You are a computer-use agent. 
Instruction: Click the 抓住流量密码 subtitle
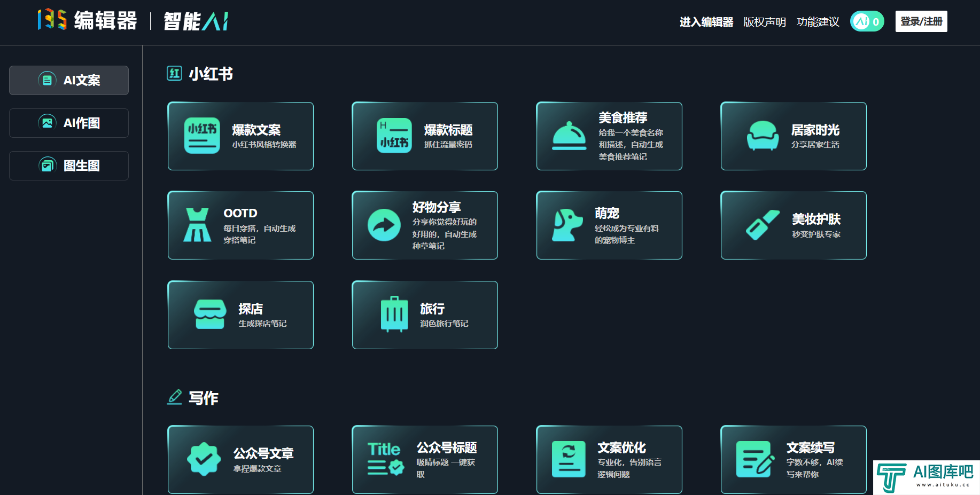[448, 145]
